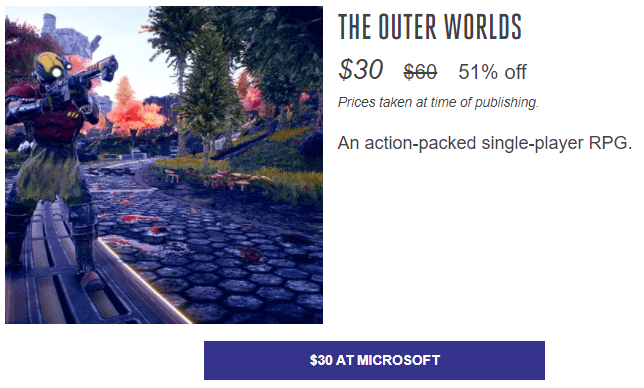
Task: Click the character's yellow helmet in the screenshot
Action: point(51,67)
